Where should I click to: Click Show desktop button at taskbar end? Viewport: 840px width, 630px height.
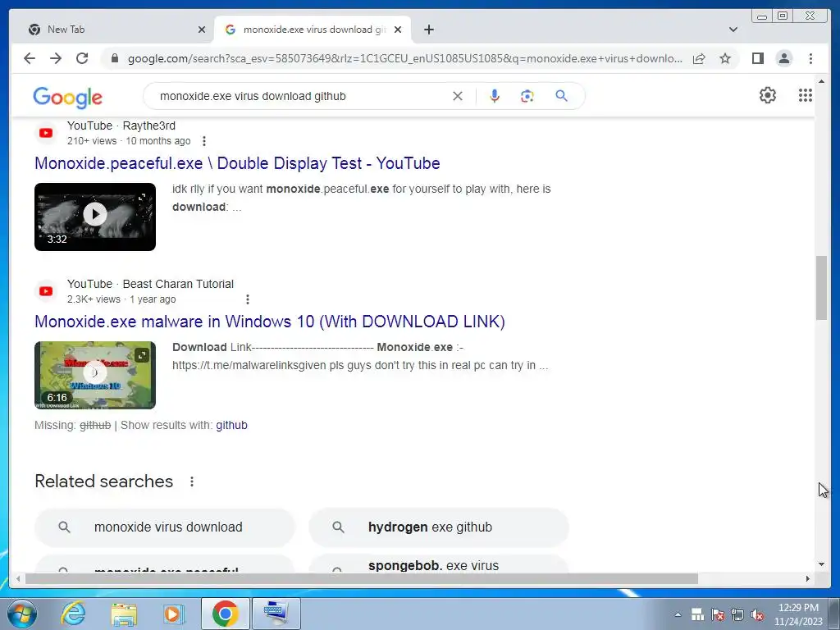click(834, 614)
